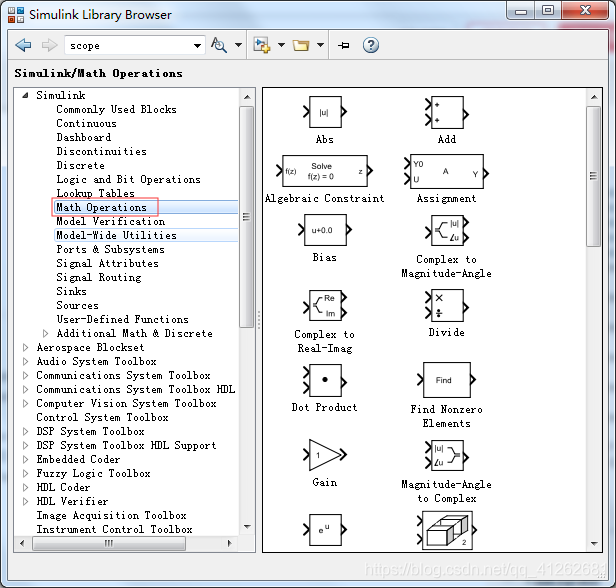Select the Discrete library
616x588 pixels.
coord(81,165)
